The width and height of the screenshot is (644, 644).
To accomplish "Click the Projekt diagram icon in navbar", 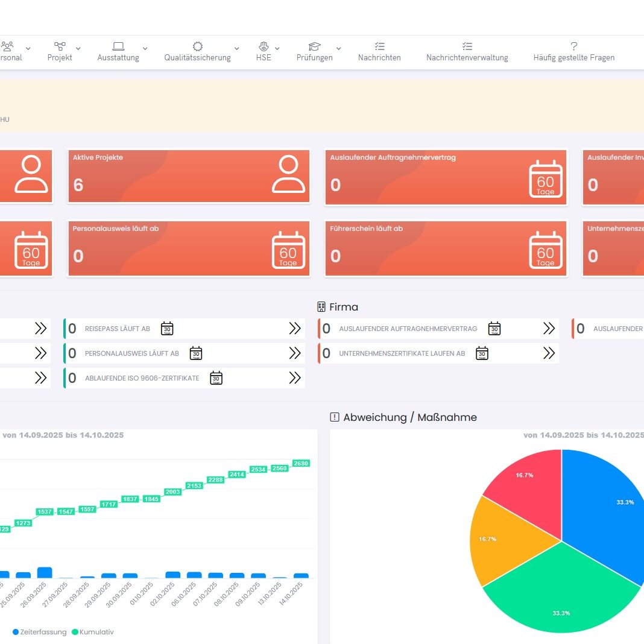I will pyautogui.click(x=60, y=46).
